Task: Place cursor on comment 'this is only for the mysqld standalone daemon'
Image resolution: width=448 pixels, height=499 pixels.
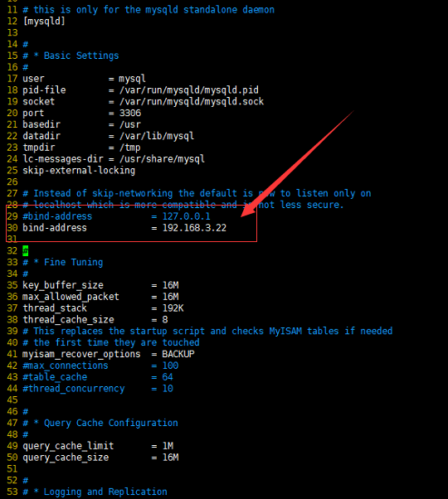Action: tap(153, 10)
